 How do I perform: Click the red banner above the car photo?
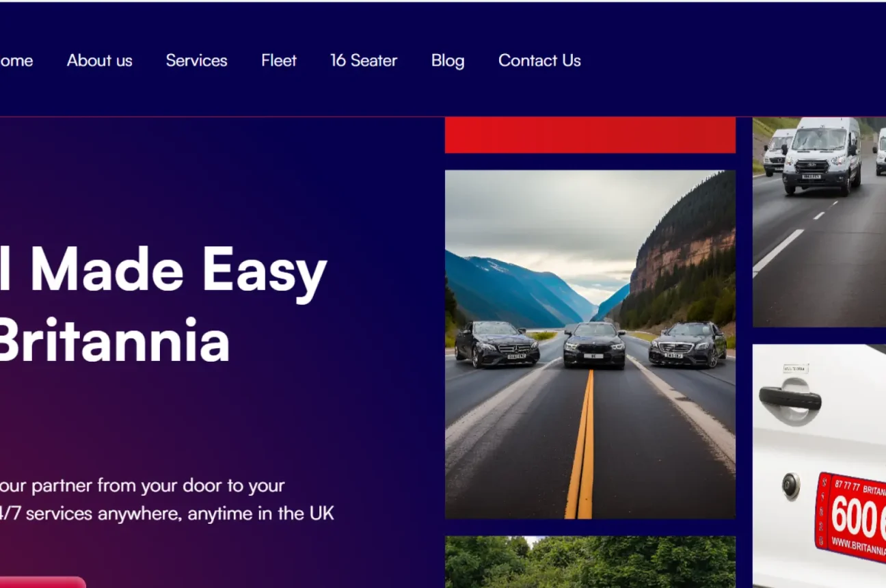click(590, 135)
